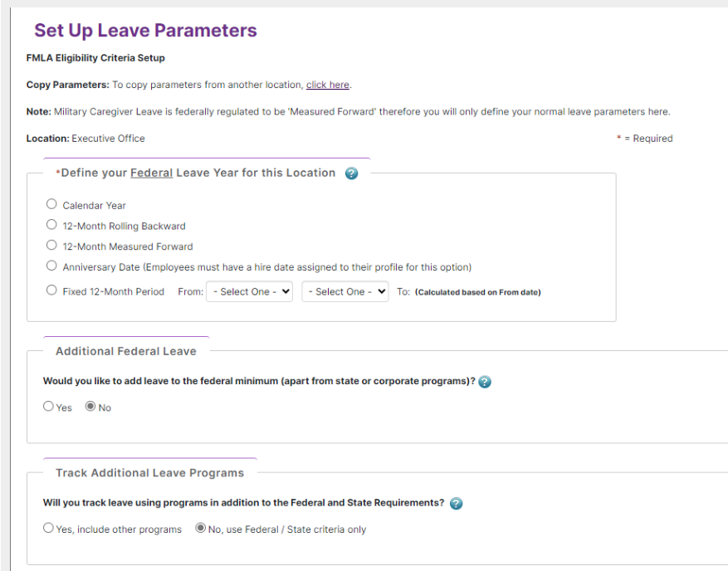The height and width of the screenshot is (571, 728).
Task: Choose No for adding federal leave
Action: click(90, 406)
